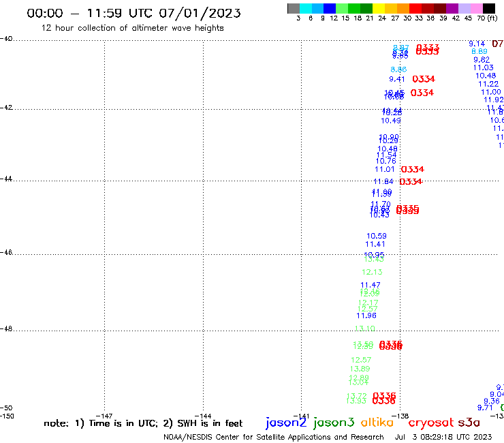Click the wave height value 11.54
The width and height of the screenshot is (504, 443).
tap(387, 155)
